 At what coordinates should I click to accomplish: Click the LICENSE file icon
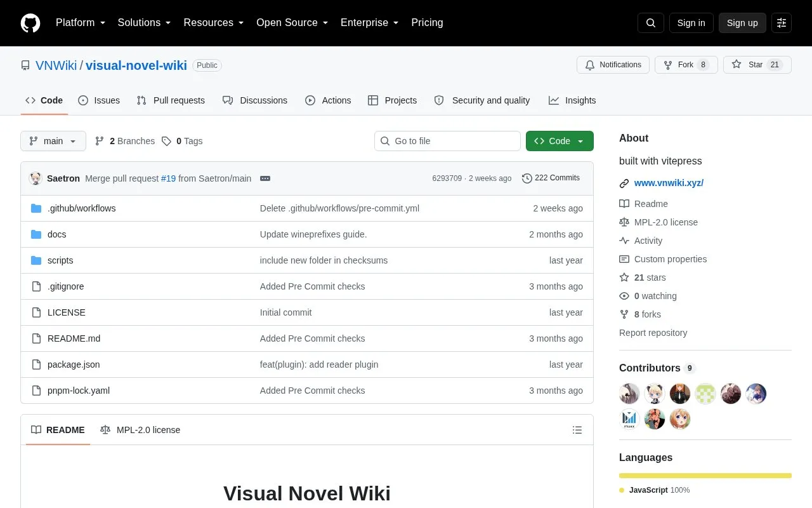click(36, 312)
